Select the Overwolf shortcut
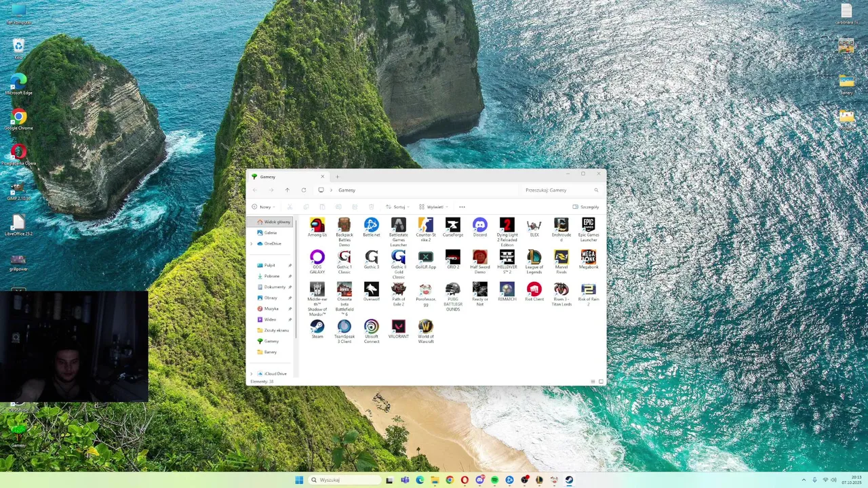Image resolution: width=868 pixels, height=488 pixels. click(x=372, y=292)
